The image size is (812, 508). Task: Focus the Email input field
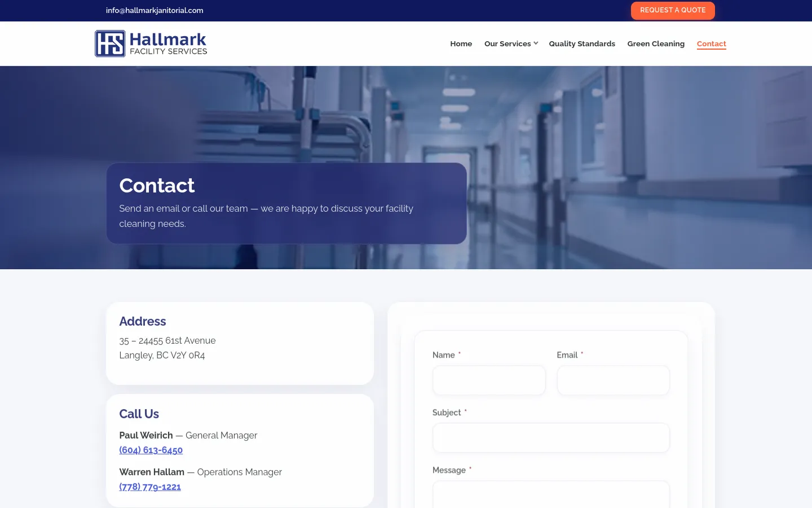click(x=613, y=380)
